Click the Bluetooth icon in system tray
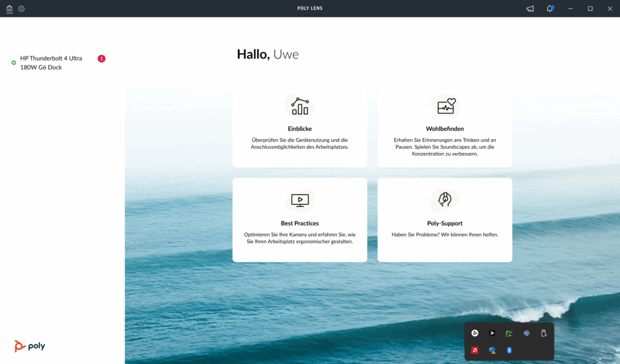The width and height of the screenshot is (620, 364). coord(509,350)
